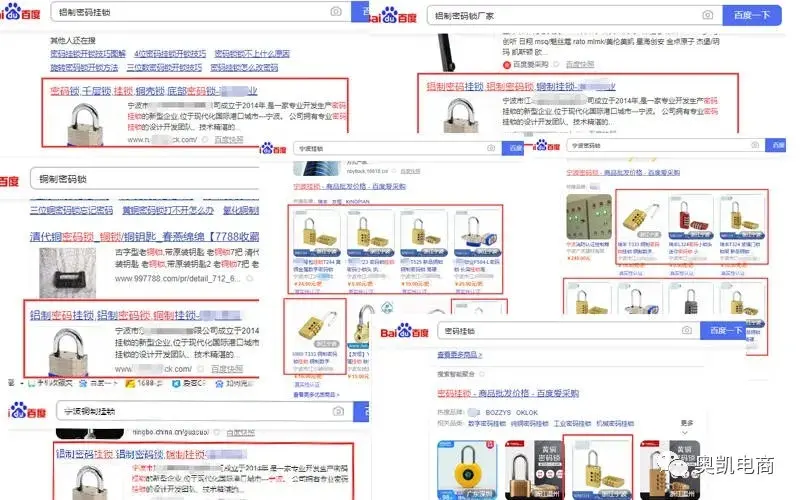Open 宁波密码锁 商品批发价格 百度爱采购 link
This screenshot has height=500, width=800.
point(623,173)
